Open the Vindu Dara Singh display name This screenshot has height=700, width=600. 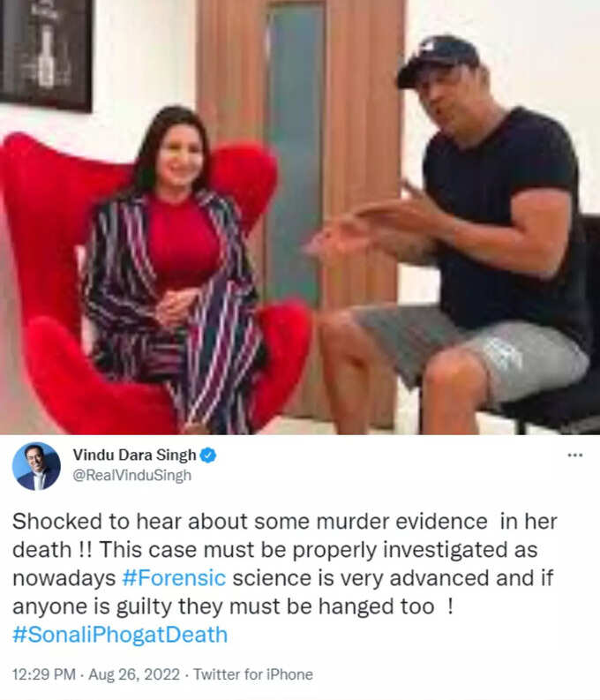coord(134,455)
